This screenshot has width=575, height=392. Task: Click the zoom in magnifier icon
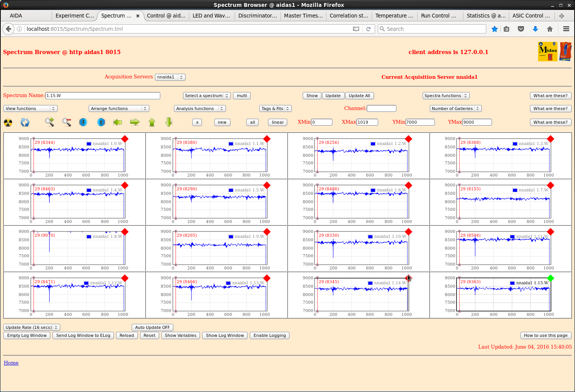click(50, 122)
